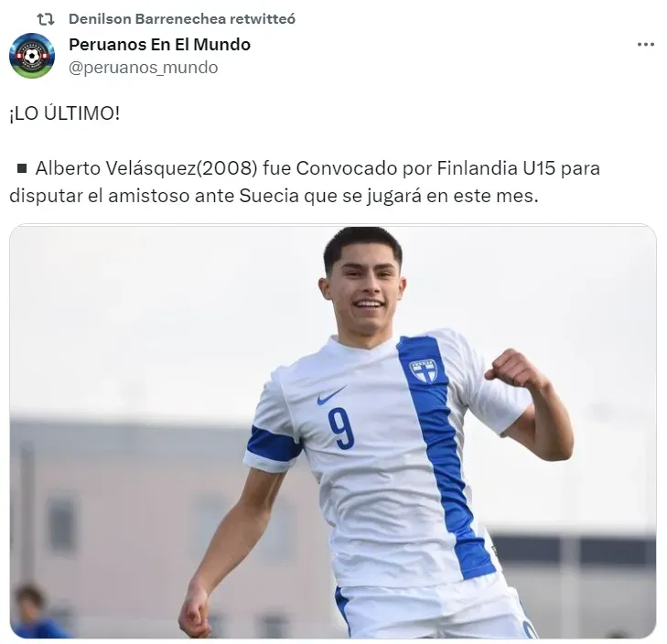Open the three-dot more options menu
Viewport: 667px width, 644px height.
click(x=645, y=44)
